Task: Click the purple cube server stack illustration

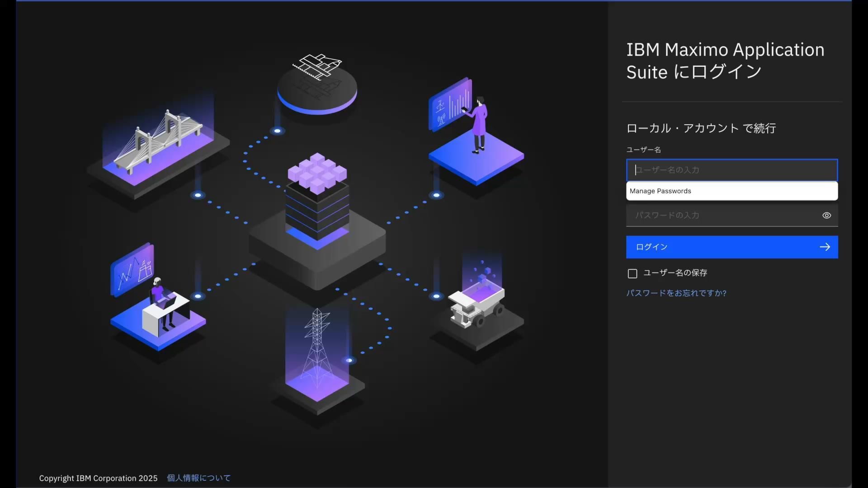Action: tap(317, 199)
